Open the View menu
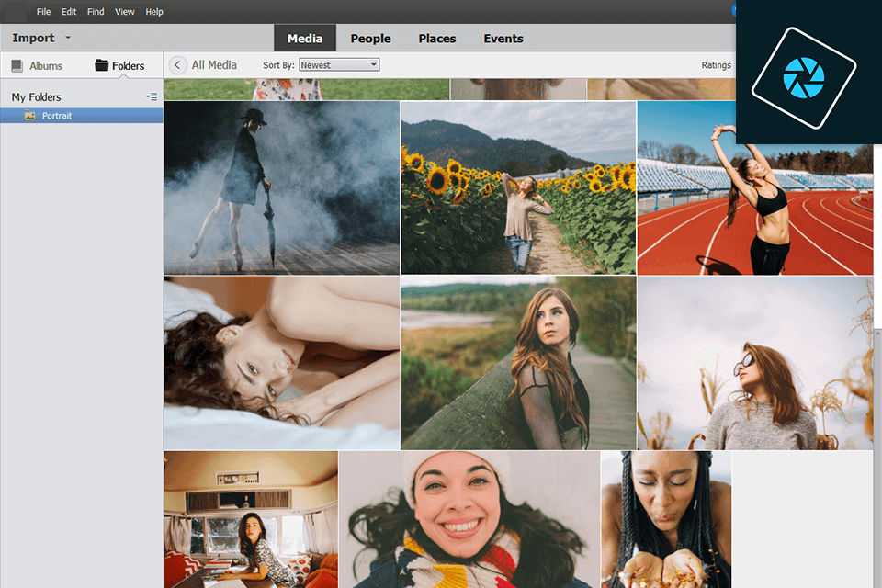Screen dimensions: 882x588 click(124, 12)
